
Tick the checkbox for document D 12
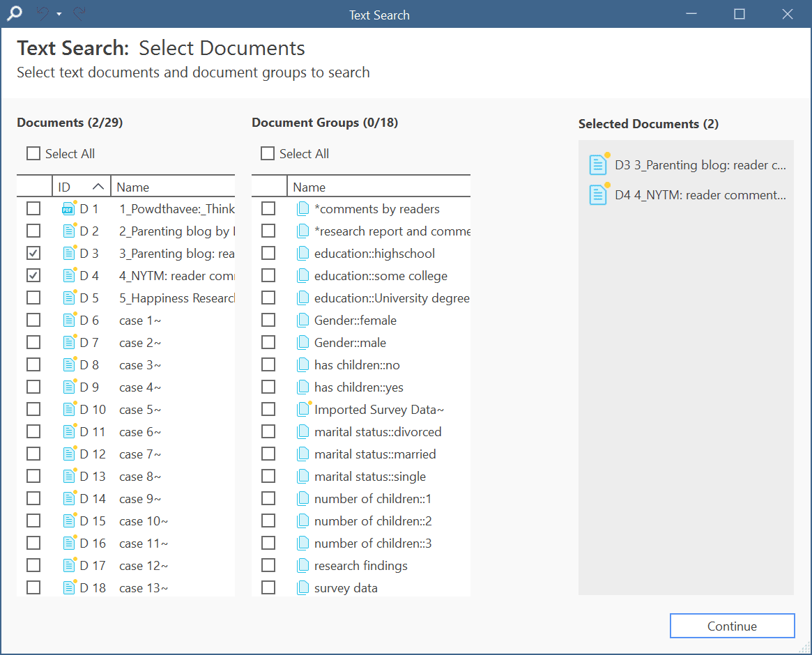click(x=33, y=454)
